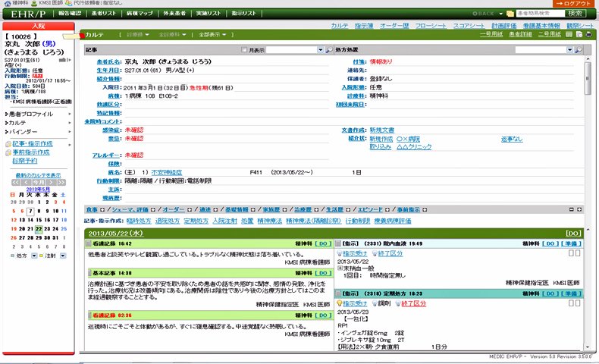Toggle the 月表示 checkbox

pyautogui.click(x=244, y=49)
